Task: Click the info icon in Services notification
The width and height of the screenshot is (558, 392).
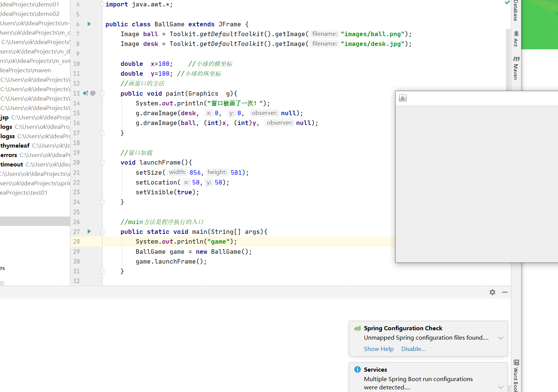Action: pos(358,369)
